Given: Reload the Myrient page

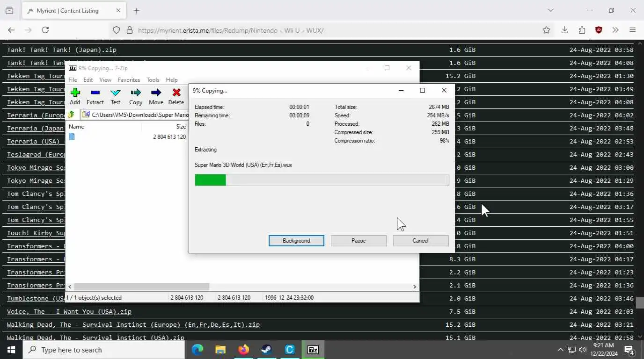Looking at the screenshot, I should click(x=45, y=30).
